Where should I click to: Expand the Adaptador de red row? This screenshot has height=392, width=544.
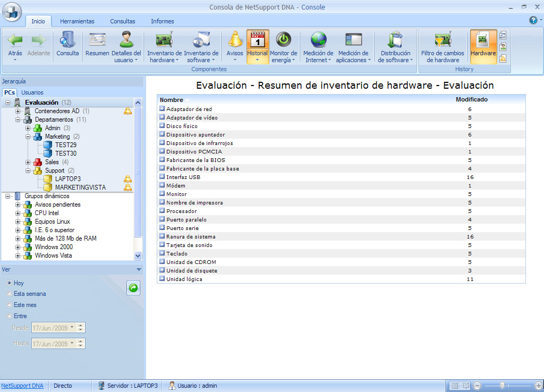(162, 108)
